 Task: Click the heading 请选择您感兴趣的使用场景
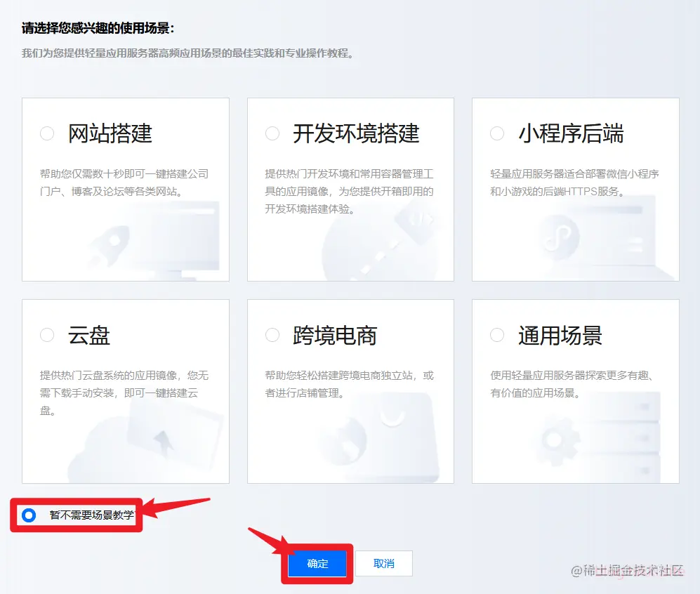click(x=98, y=28)
